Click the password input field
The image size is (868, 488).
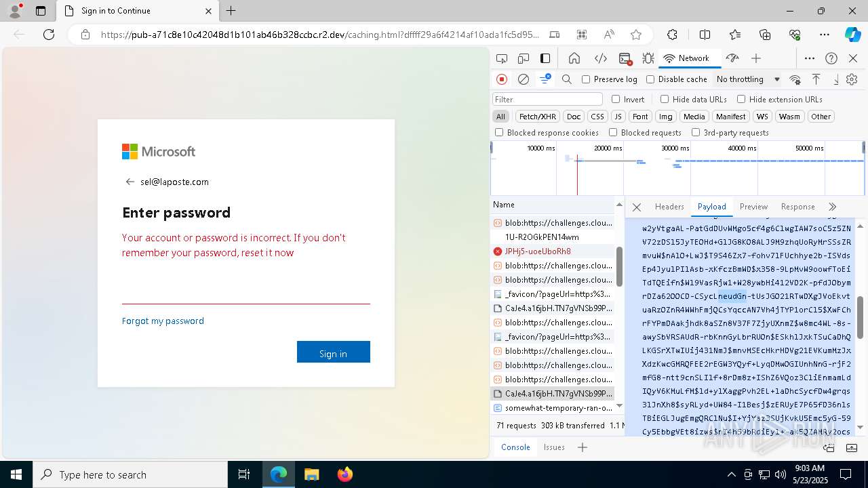245,293
